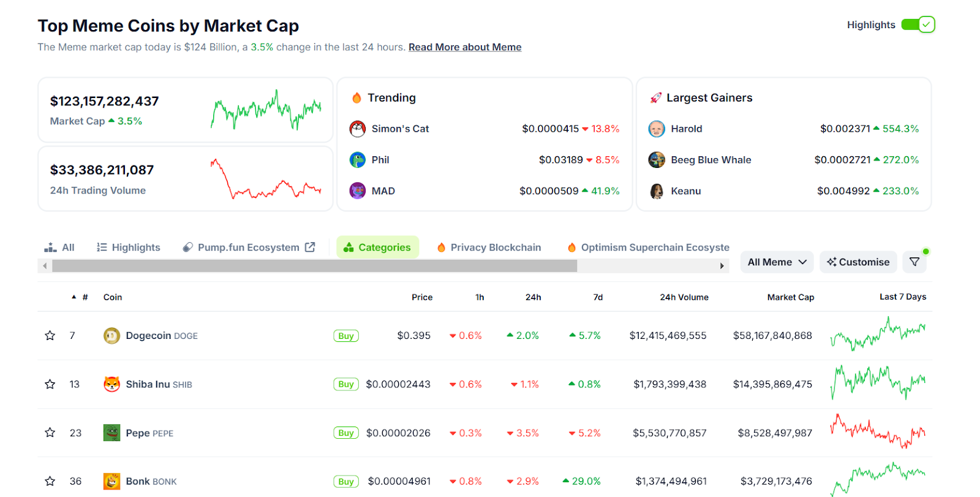Click the Beeg Blue Whale icon
This screenshot has height=497, width=980.
[657, 160]
